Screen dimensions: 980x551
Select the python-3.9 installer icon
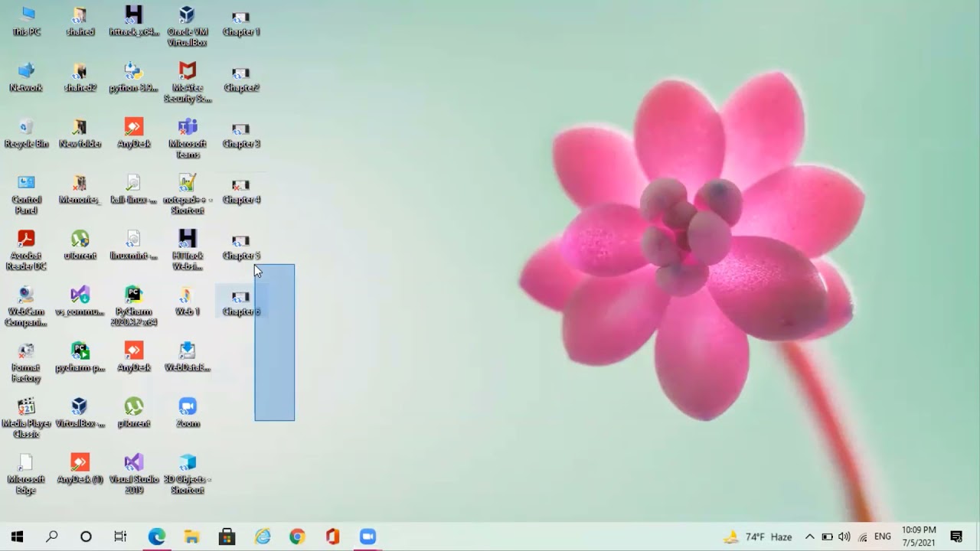pyautogui.click(x=134, y=77)
